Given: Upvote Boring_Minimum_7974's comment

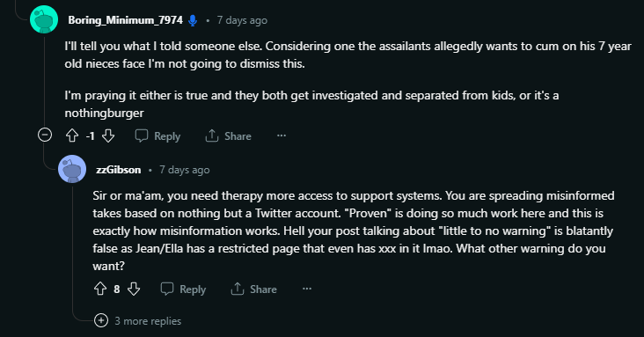Looking at the screenshot, I should (x=72, y=136).
